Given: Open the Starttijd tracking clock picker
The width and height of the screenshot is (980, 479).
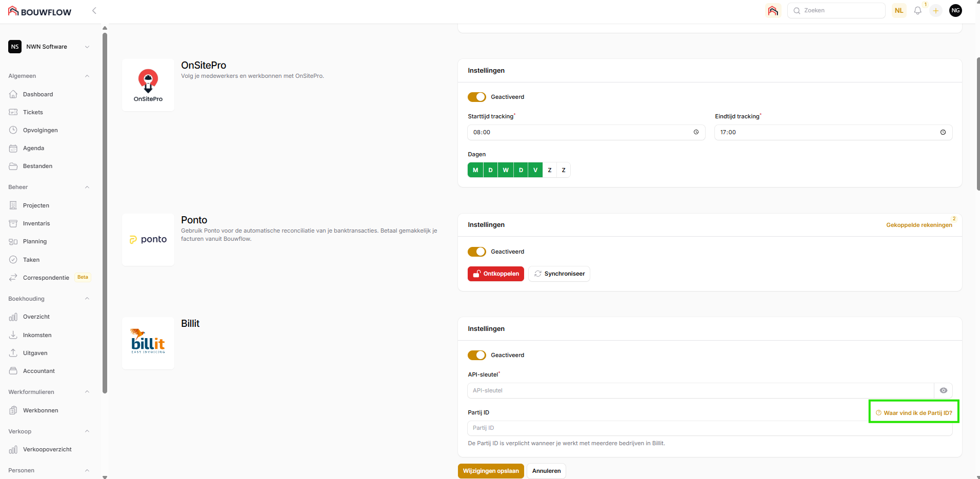Looking at the screenshot, I should [x=696, y=132].
